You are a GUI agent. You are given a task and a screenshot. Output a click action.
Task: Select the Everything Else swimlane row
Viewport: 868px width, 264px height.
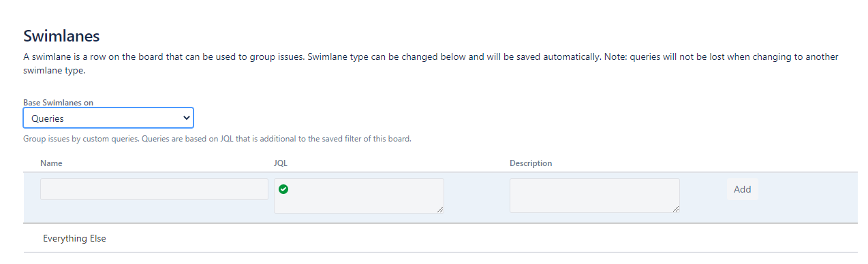440,238
